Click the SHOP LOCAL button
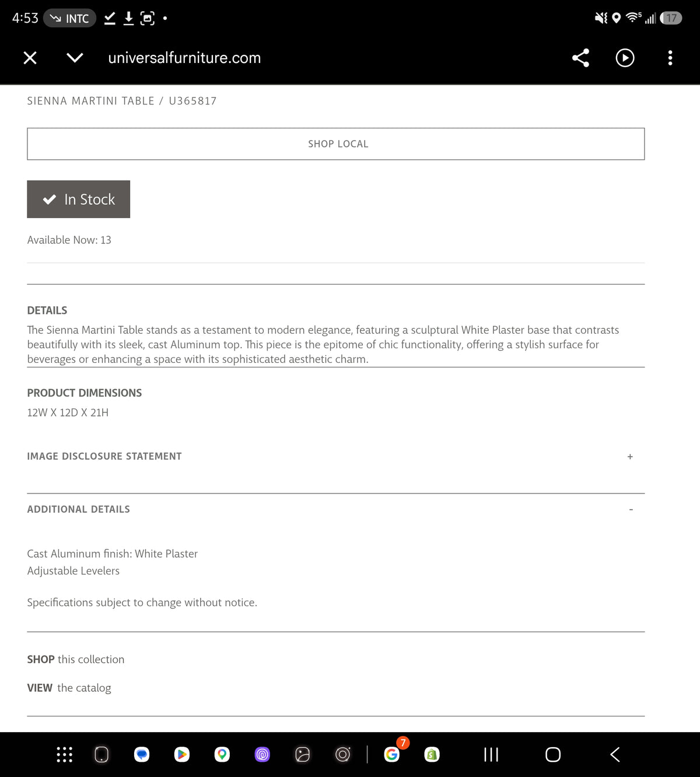The width and height of the screenshot is (700, 777). (336, 144)
